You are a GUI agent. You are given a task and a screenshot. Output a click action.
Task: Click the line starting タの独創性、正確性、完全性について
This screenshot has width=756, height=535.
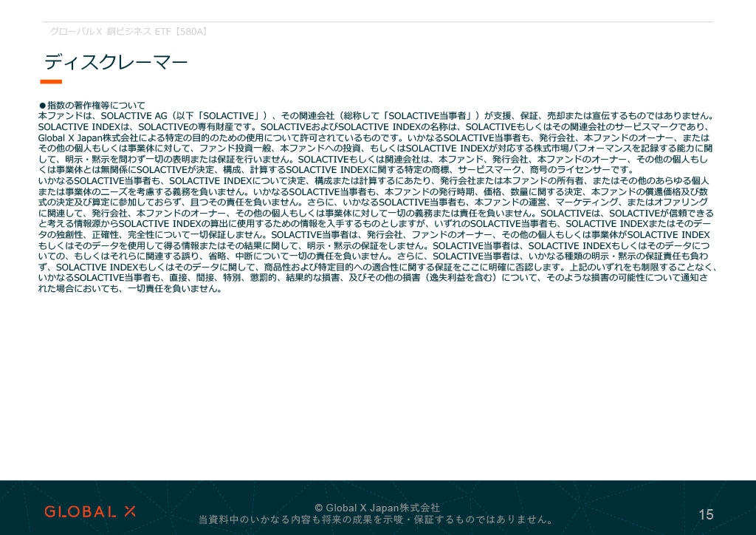[374, 235]
